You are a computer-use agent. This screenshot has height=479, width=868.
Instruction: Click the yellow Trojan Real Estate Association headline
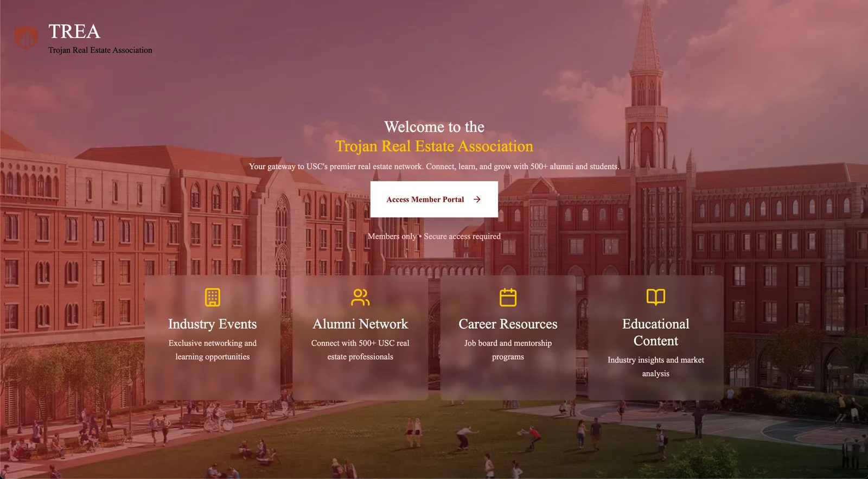click(x=434, y=146)
